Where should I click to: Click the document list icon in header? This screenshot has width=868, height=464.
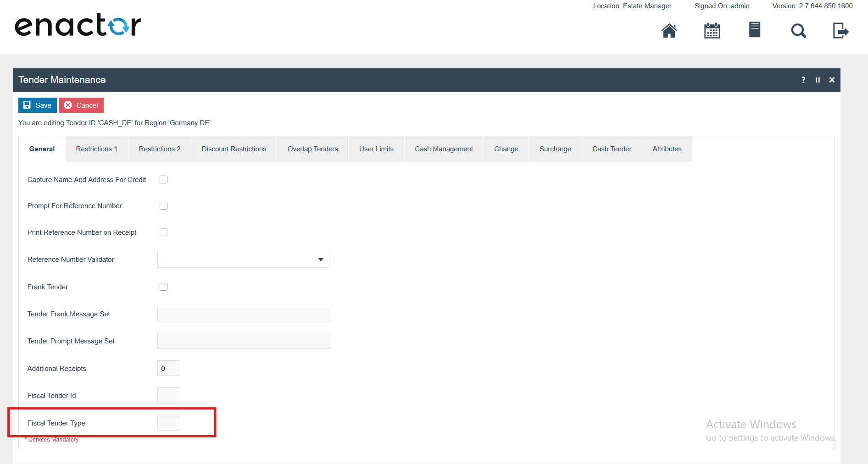pyautogui.click(x=755, y=30)
